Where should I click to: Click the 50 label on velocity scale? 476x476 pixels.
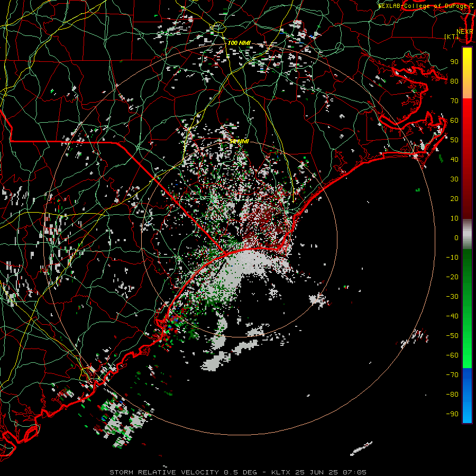point(454,140)
